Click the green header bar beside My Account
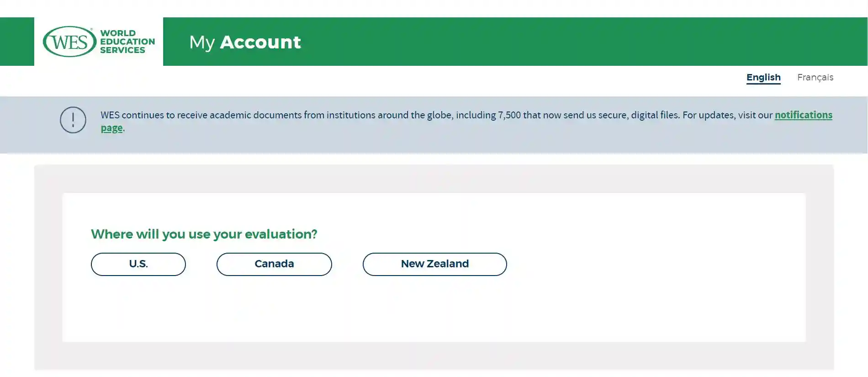The image size is (868, 377). click(x=585, y=42)
